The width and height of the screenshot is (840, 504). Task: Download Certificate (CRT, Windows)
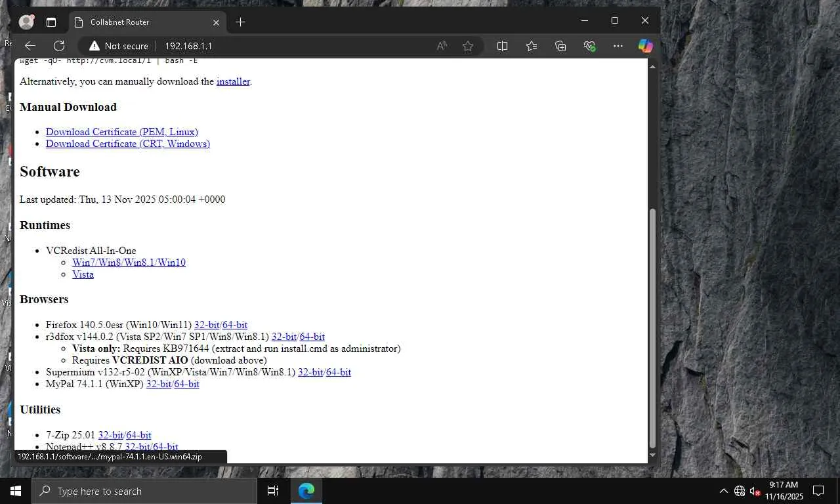[128, 144]
